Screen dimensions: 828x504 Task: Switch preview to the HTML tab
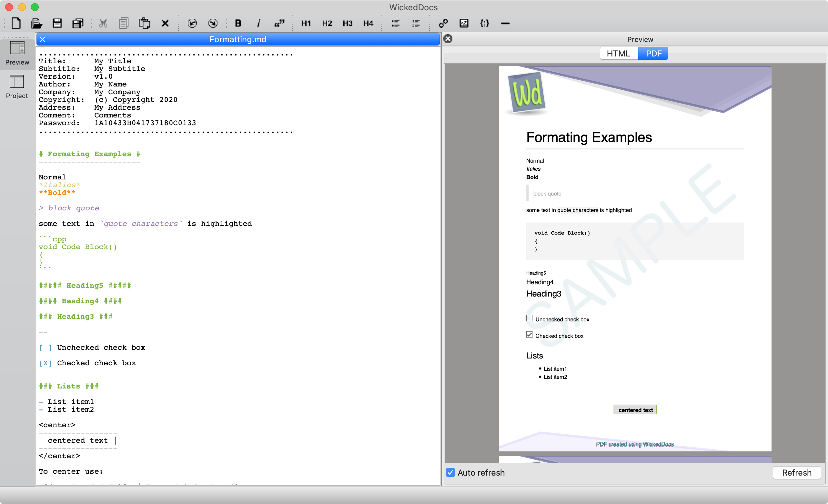click(618, 54)
